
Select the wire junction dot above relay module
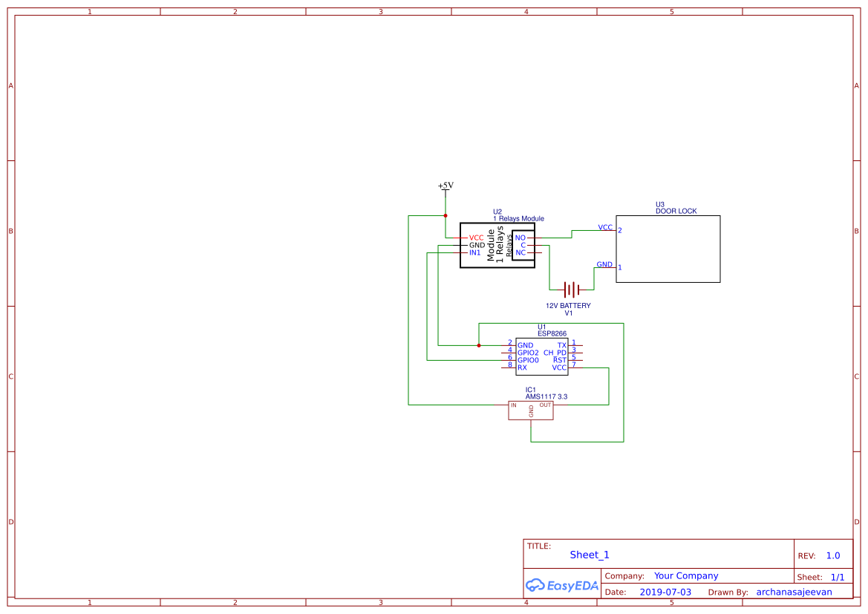click(445, 216)
